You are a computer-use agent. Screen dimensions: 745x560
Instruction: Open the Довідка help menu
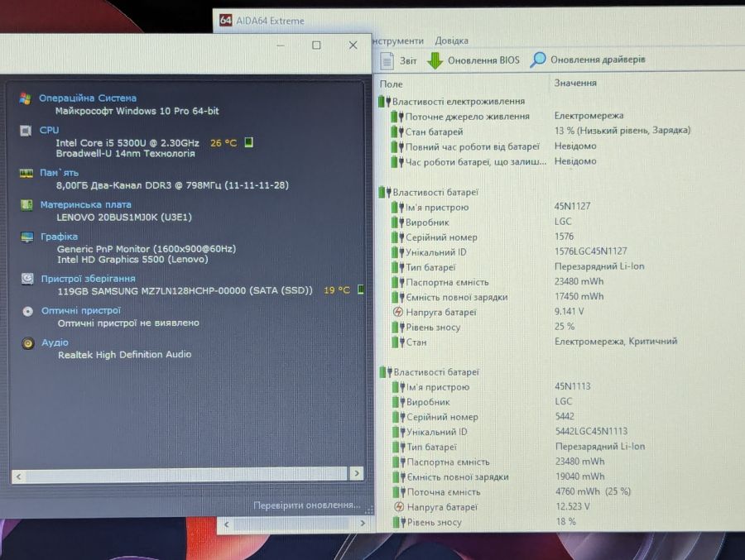pos(451,41)
